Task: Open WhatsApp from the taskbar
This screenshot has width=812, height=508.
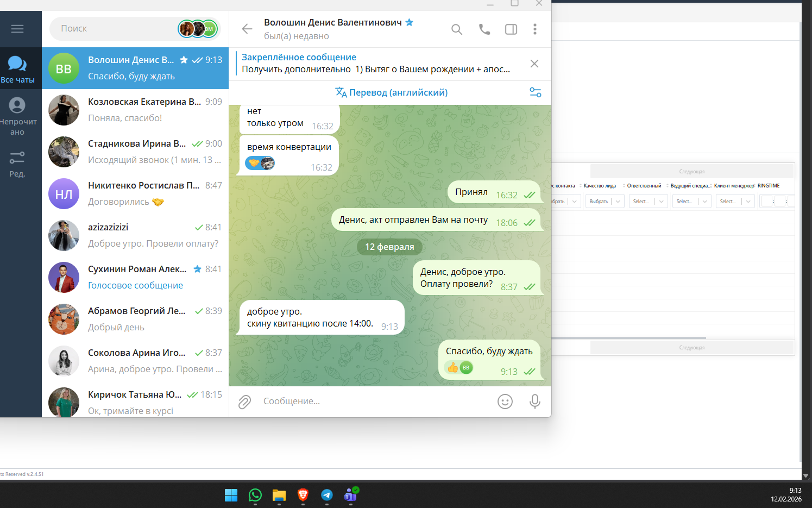Action: 255,495
